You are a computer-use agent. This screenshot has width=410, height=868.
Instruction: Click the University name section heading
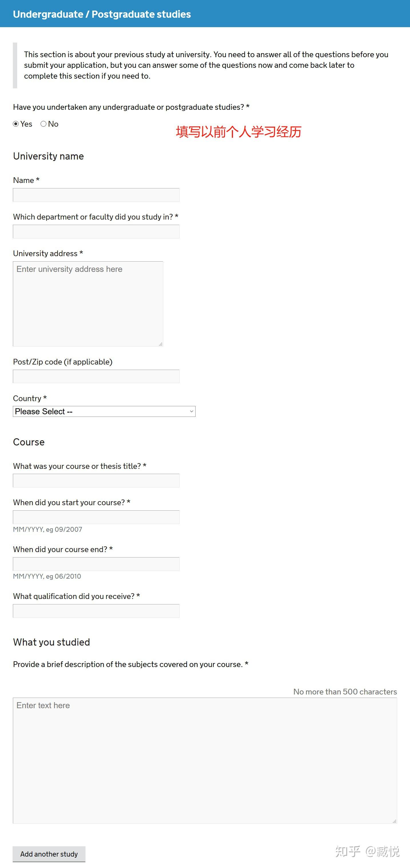49,156
